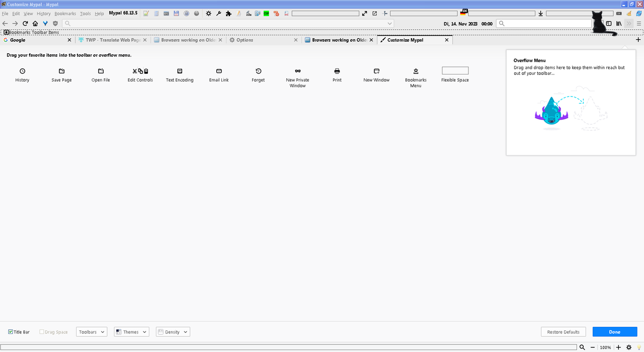This screenshot has height=352, width=644.
Task: Switch to the Options tab
Action: (264, 40)
